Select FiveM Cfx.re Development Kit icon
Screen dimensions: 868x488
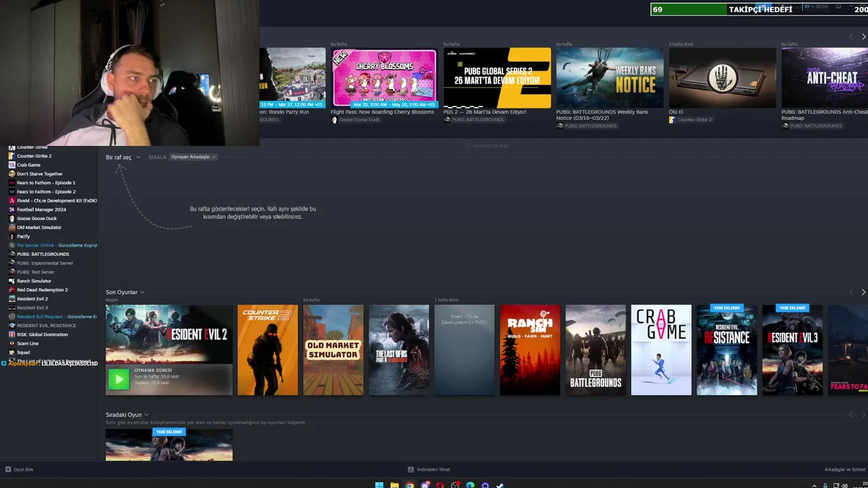point(12,201)
